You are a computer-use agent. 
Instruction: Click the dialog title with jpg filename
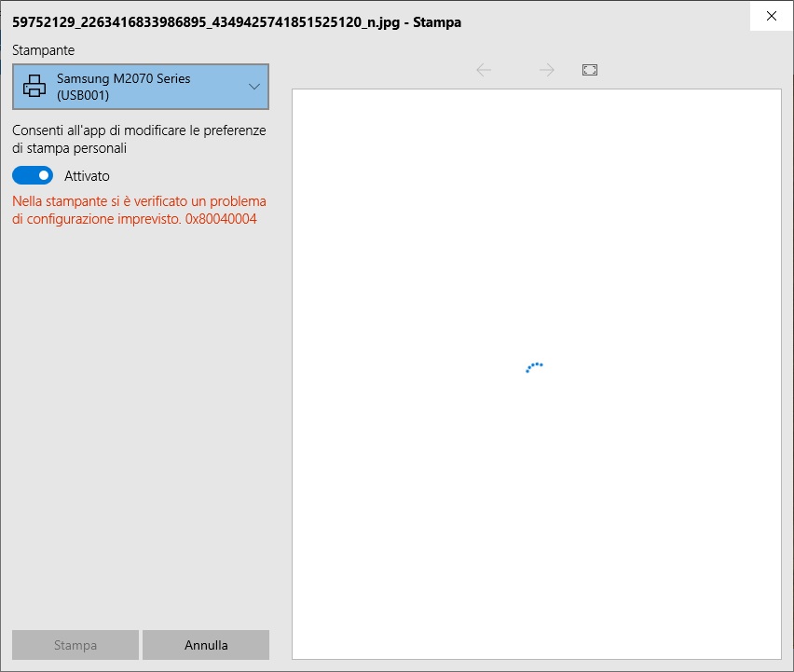(x=237, y=22)
